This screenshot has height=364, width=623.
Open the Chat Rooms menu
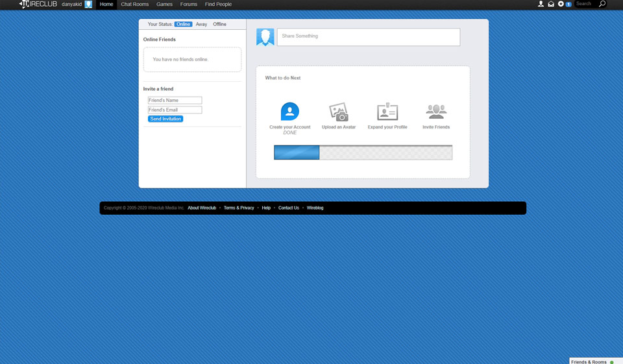(134, 5)
